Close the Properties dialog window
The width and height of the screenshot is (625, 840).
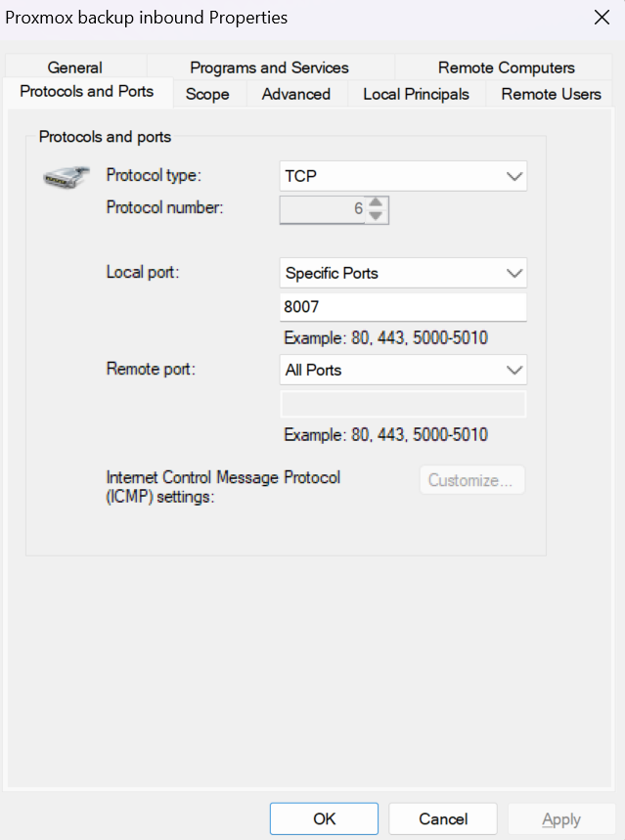(602, 18)
